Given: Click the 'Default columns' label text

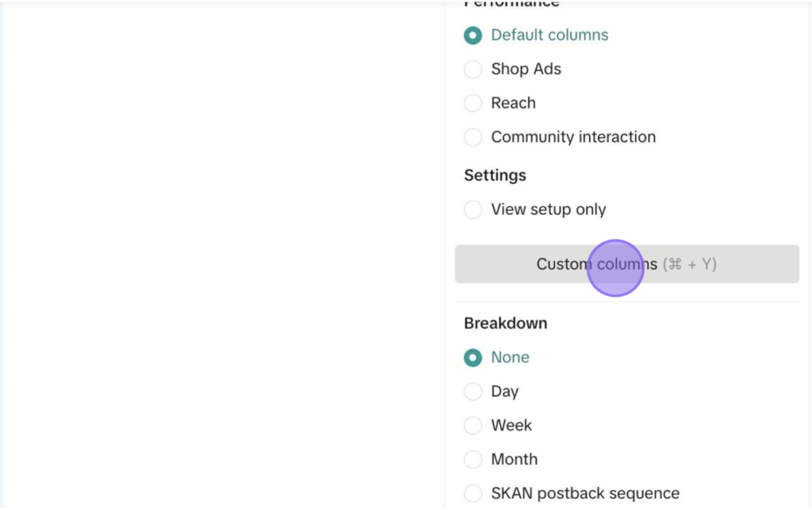Looking at the screenshot, I should click(550, 35).
